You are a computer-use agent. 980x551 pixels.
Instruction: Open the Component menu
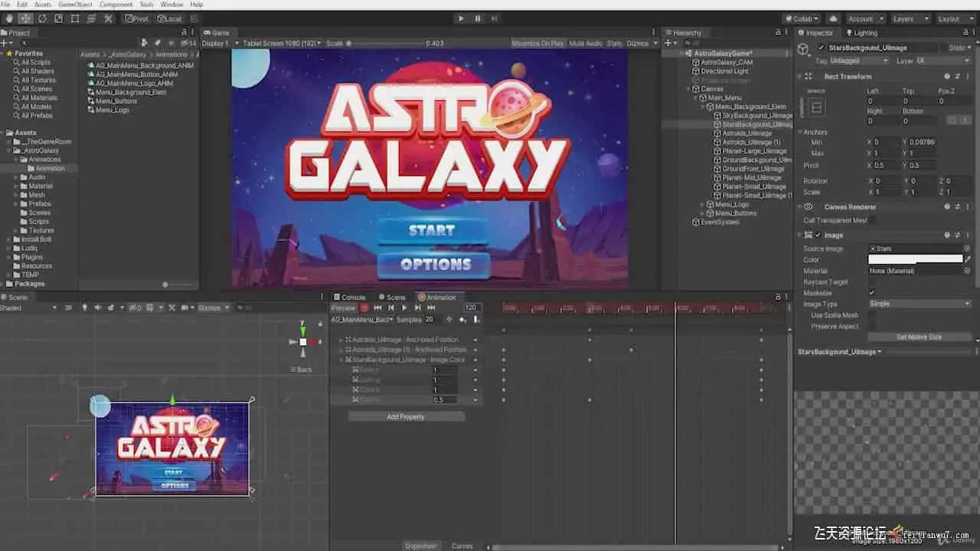(116, 5)
